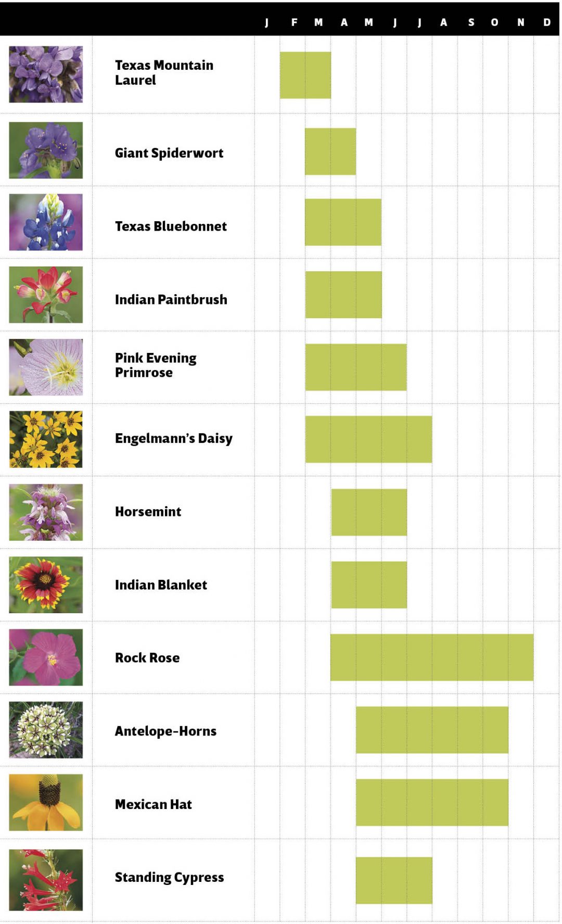The image size is (562, 924).
Task: Click the Rock Rose bloom period bar
Action: pyautogui.click(x=431, y=657)
